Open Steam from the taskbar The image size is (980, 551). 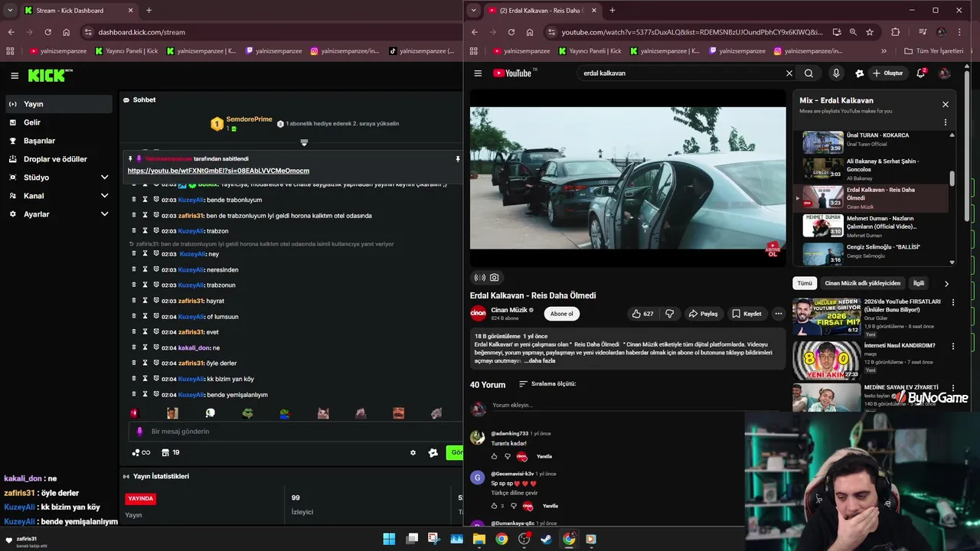click(x=546, y=539)
